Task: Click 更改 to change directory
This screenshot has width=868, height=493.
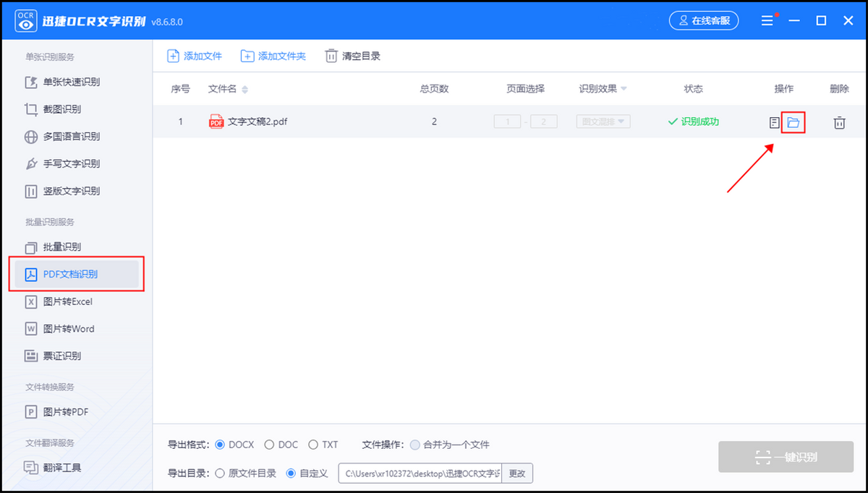Action: (517, 473)
